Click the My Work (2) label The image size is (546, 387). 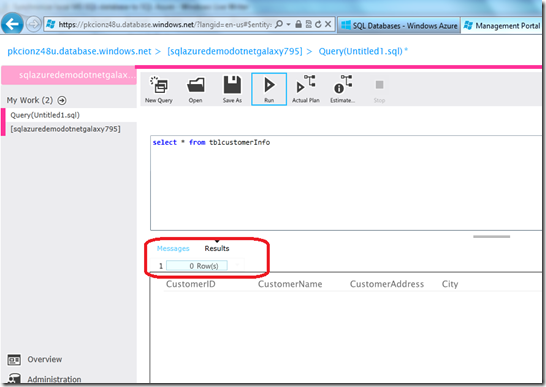click(30, 100)
